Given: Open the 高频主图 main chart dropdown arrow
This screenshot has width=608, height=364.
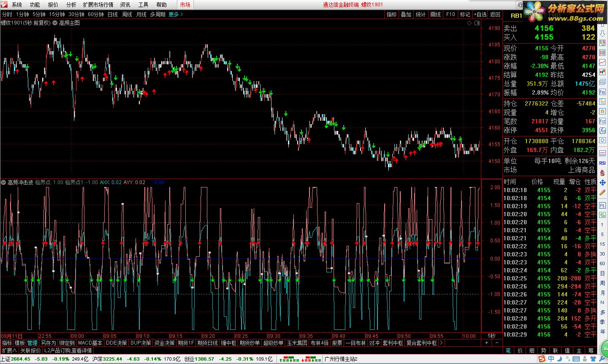Looking at the screenshot, I should point(55,23).
